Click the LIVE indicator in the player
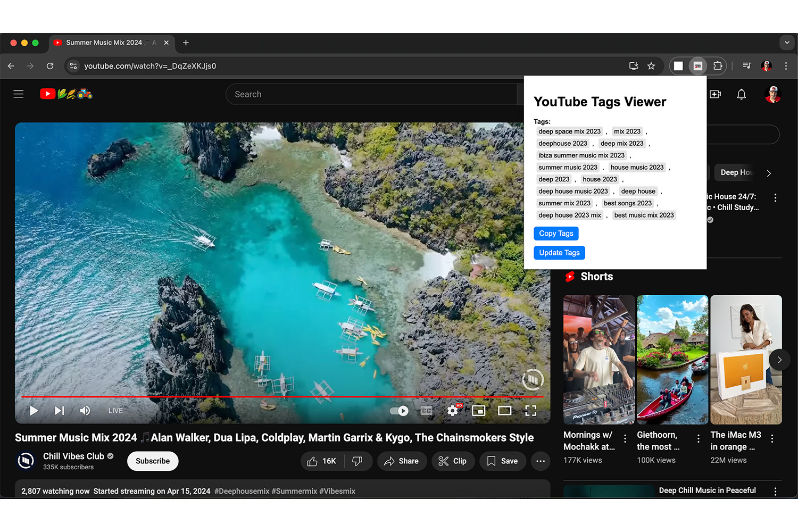This screenshot has height=532, width=798. (x=115, y=411)
